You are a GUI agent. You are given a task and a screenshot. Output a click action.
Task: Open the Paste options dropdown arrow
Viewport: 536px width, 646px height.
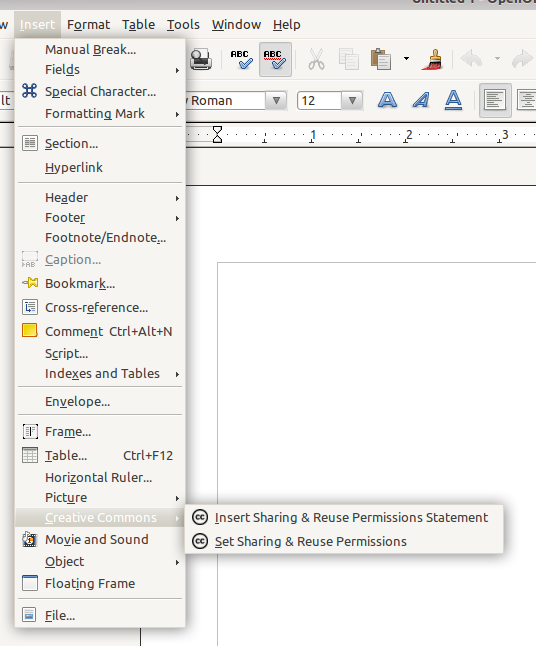(x=406, y=59)
